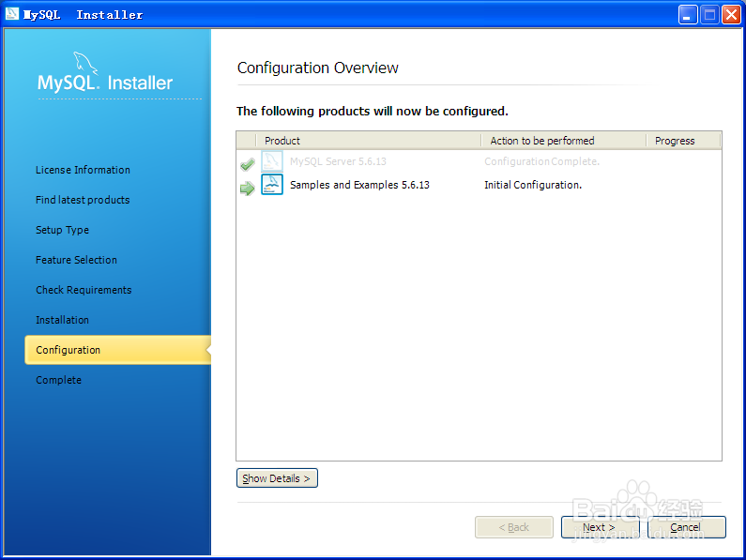Cancel the MySQL installation
This screenshot has height=560, width=746.
[x=687, y=527]
